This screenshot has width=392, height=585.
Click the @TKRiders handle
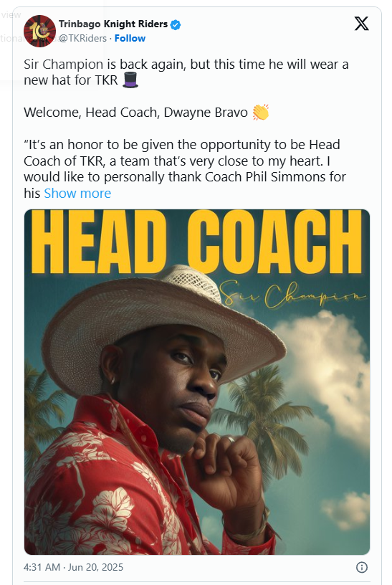[x=83, y=39]
